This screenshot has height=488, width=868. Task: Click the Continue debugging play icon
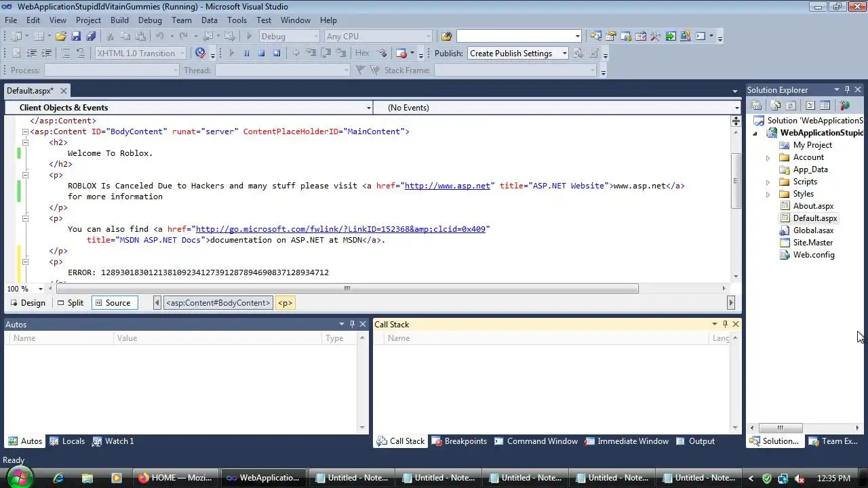click(231, 53)
